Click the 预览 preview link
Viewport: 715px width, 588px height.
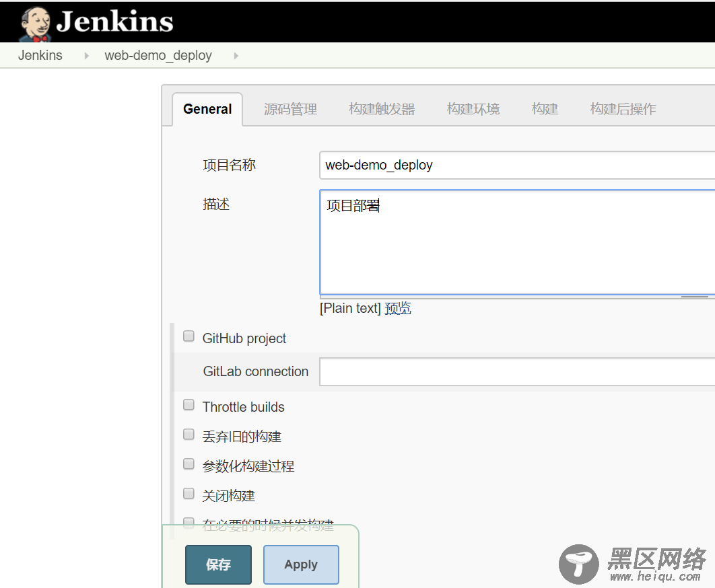click(x=398, y=308)
